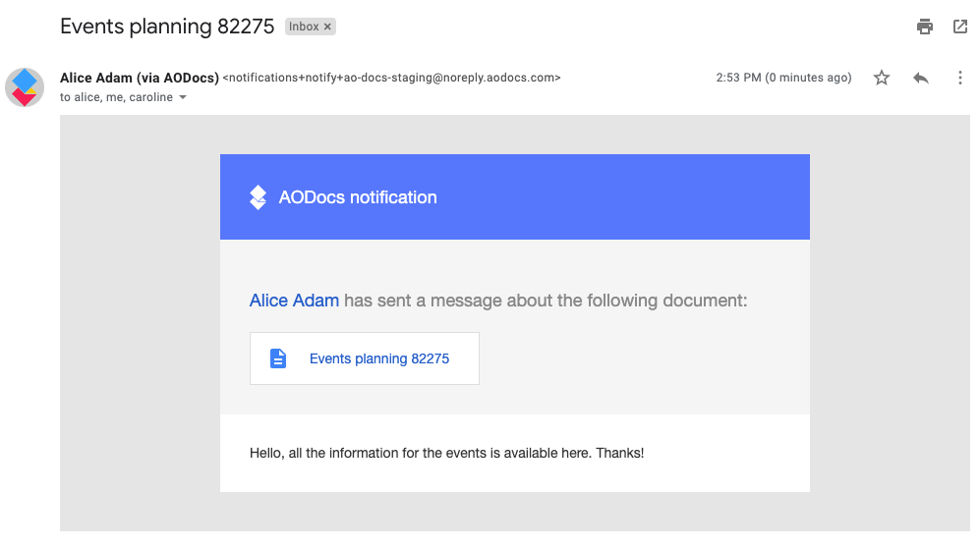Click the sender name Alice Adam (via AODocs)
The image size is (980, 549).
pos(140,78)
